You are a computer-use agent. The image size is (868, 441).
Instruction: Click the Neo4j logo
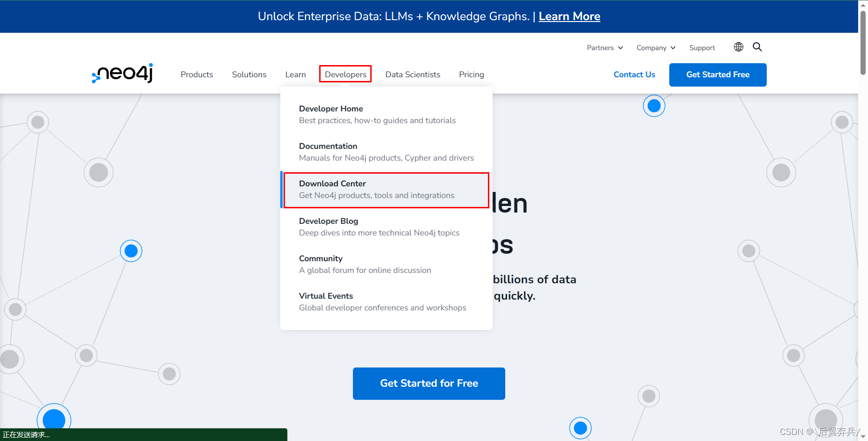tap(122, 73)
